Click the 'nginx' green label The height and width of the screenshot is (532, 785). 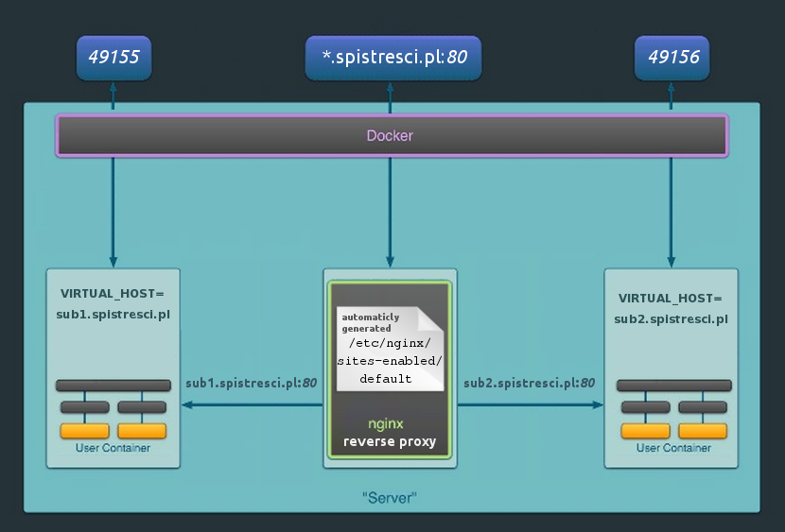(x=386, y=424)
